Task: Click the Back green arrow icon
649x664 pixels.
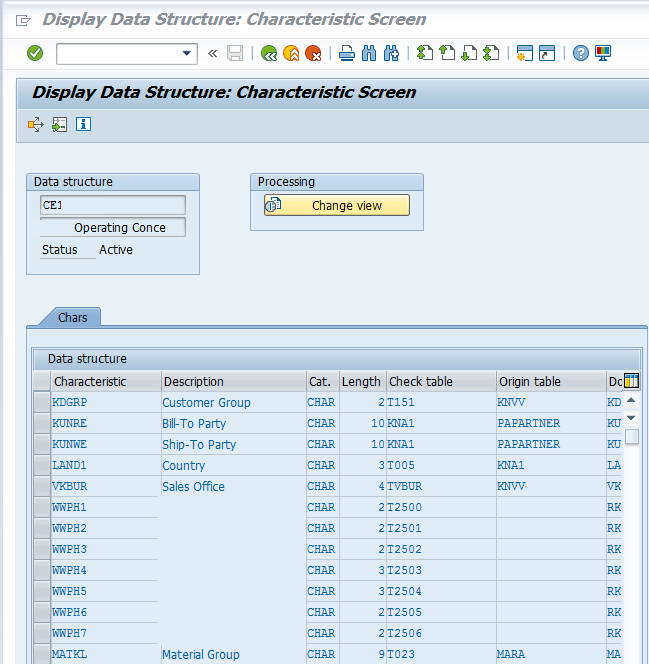Action: pyautogui.click(x=269, y=53)
